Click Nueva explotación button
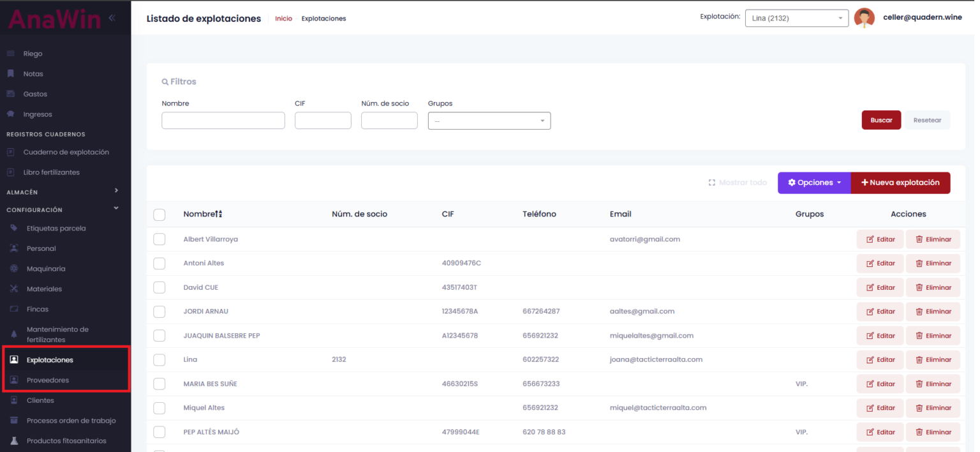Image resolution: width=980 pixels, height=452 pixels. [900, 183]
